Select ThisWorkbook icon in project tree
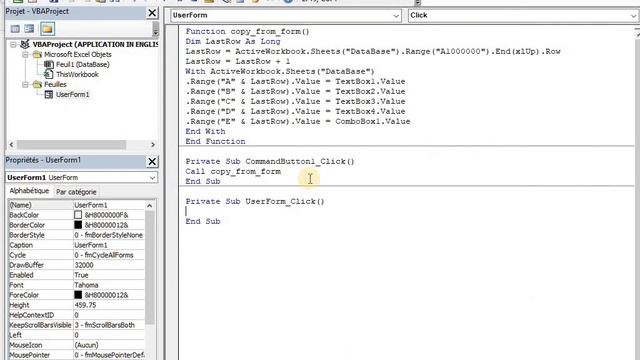 49,74
